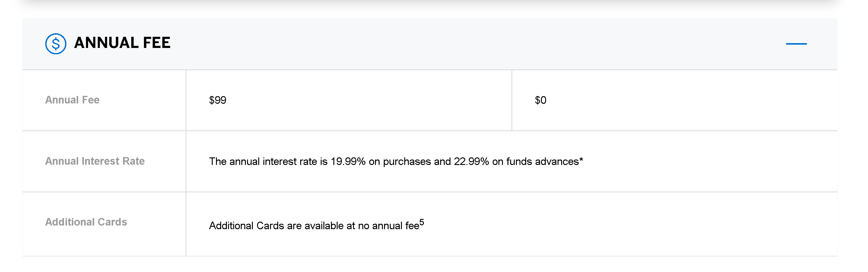Click the $99 annual fee value
Image resolution: width=868 pixels, height=272 pixels.
click(x=217, y=100)
